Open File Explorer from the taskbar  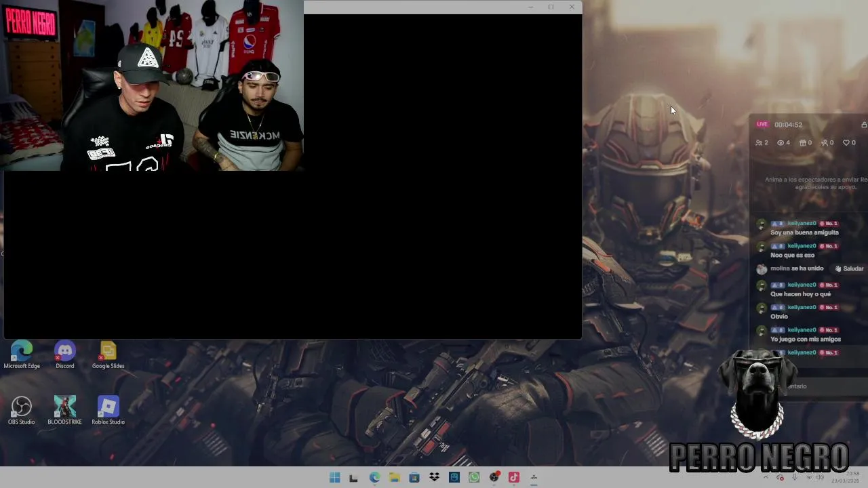coord(394,478)
